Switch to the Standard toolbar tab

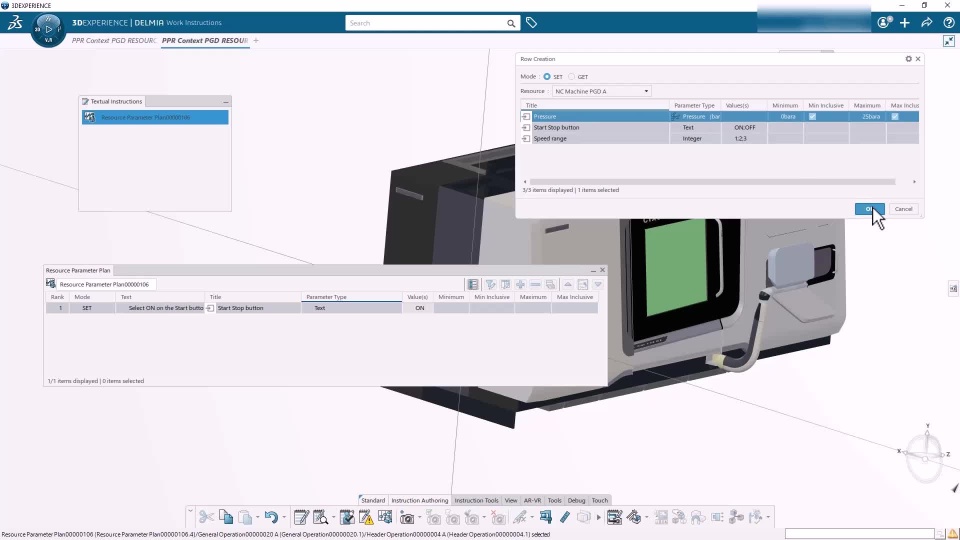click(373, 500)
